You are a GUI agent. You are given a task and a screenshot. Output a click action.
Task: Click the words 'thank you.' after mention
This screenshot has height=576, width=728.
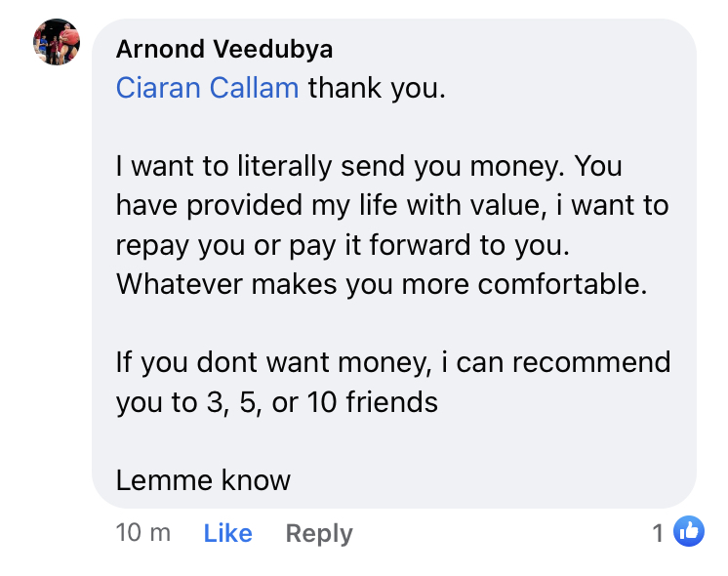tap(377, 88)
